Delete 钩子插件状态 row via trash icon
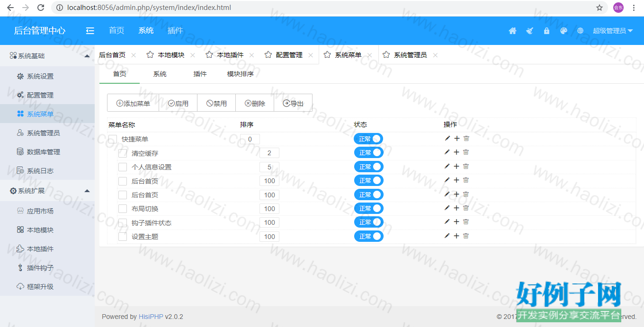Image resolution: width=644 pixels, height=327 pixels. click(x=466, y=222)
